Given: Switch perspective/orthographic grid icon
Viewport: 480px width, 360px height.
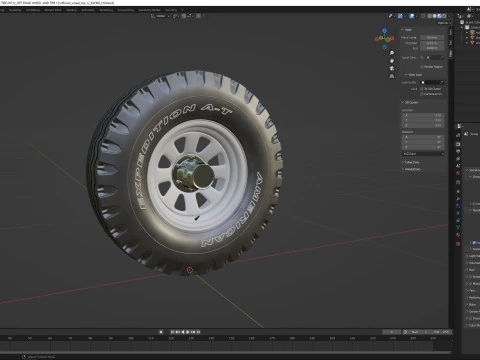Looking at the screenshot, I should 392,76.
